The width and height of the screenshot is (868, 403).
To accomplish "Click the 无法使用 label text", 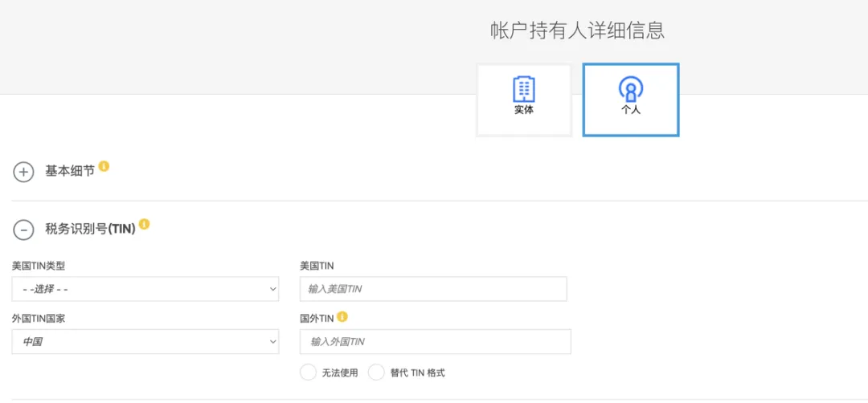I will click(341, 373).
